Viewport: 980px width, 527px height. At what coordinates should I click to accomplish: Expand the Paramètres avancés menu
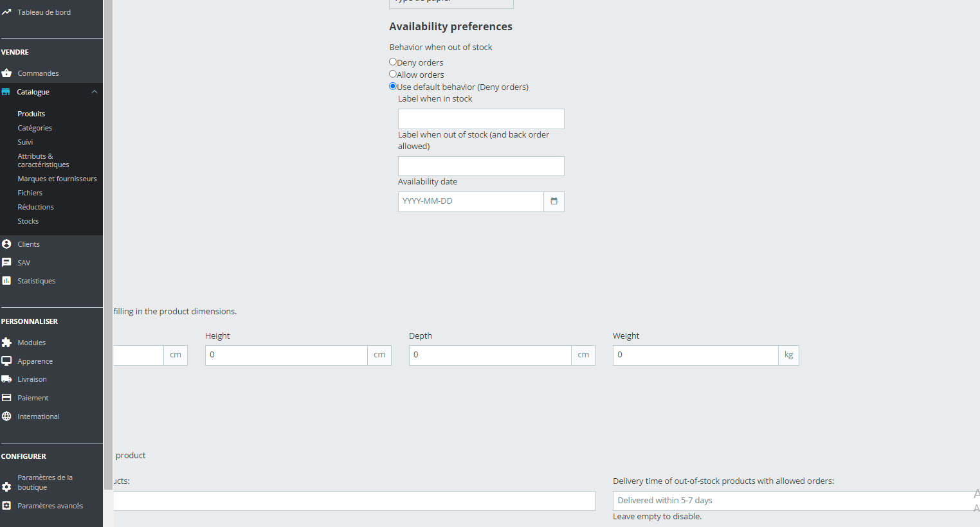click(50, 506)
